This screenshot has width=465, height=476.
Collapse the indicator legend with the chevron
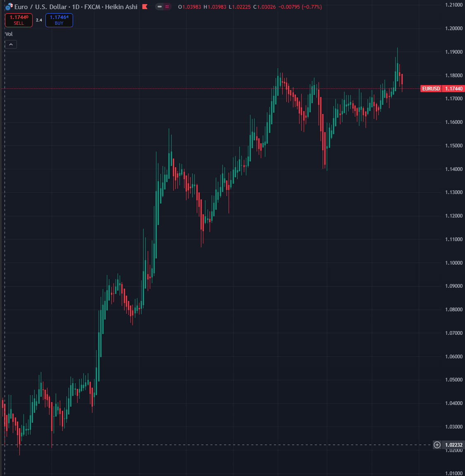coord(11,44)
